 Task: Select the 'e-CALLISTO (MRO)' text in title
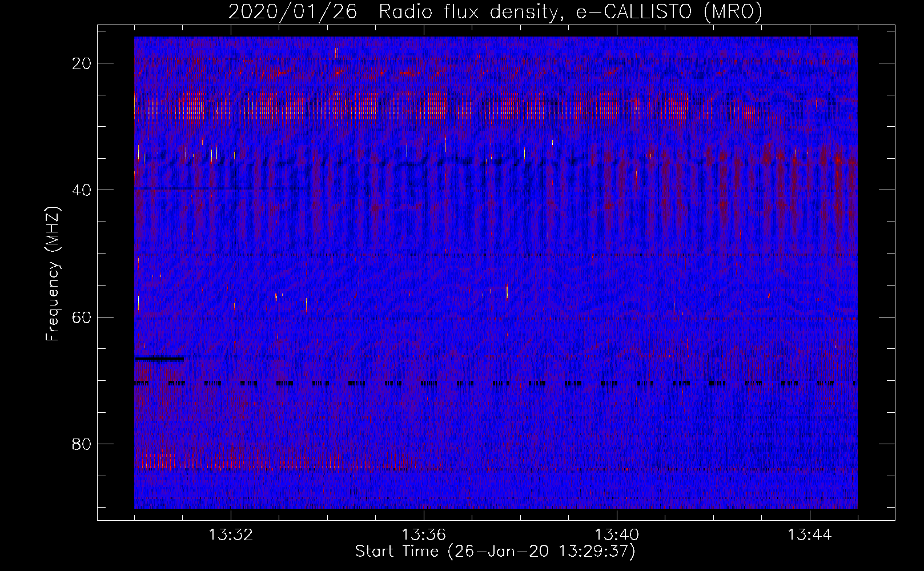(669, 12)
